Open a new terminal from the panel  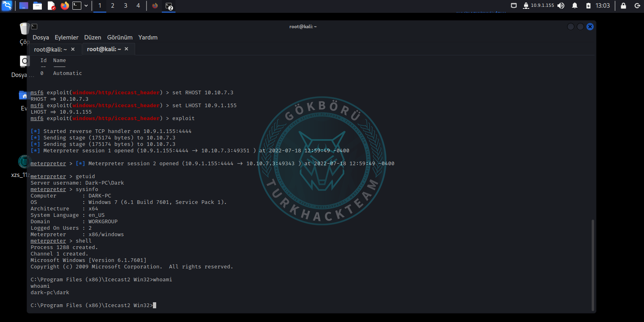(77, 6)
